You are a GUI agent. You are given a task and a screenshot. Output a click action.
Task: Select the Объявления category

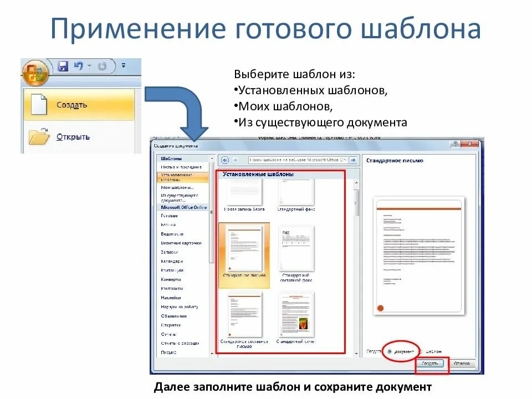pyautogui.click(x=173, y=316)
